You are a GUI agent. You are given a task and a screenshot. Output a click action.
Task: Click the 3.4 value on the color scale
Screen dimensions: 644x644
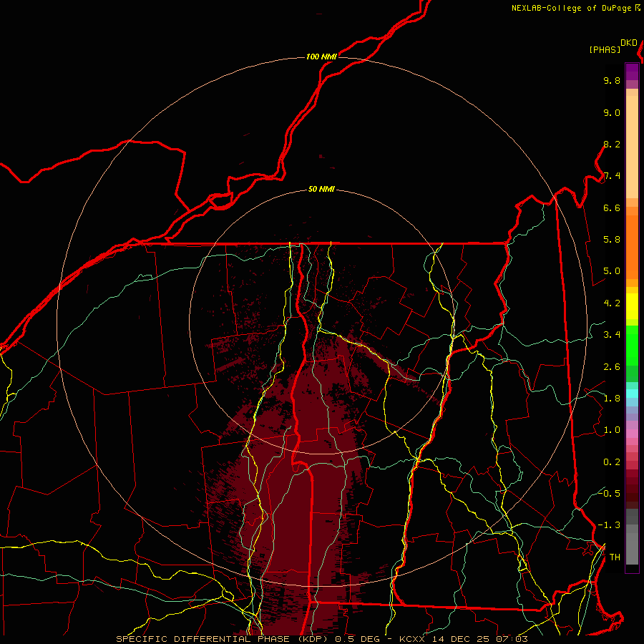(x=612, y=335)
